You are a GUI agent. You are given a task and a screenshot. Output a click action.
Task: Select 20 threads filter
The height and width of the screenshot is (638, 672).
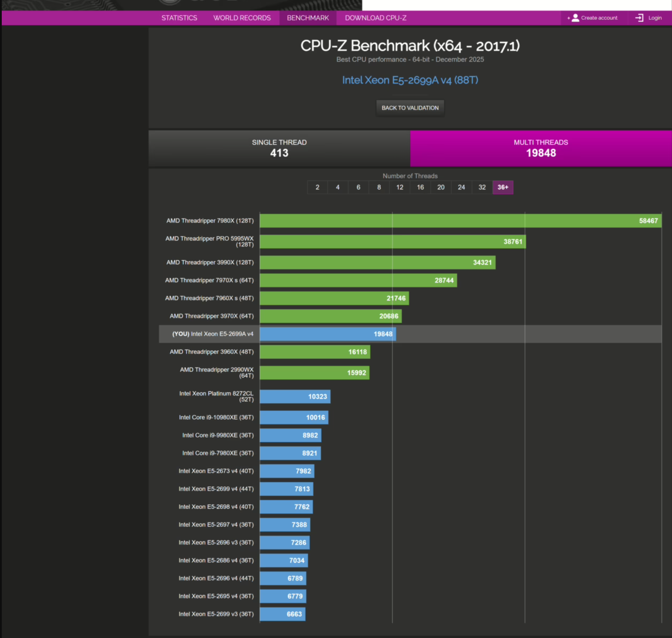(x=441, y=187)
